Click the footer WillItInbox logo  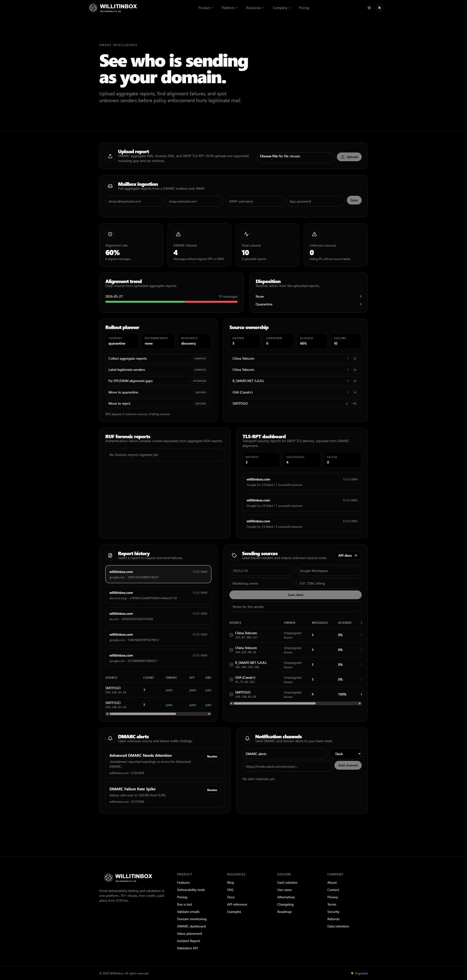(x=128, y=877)
